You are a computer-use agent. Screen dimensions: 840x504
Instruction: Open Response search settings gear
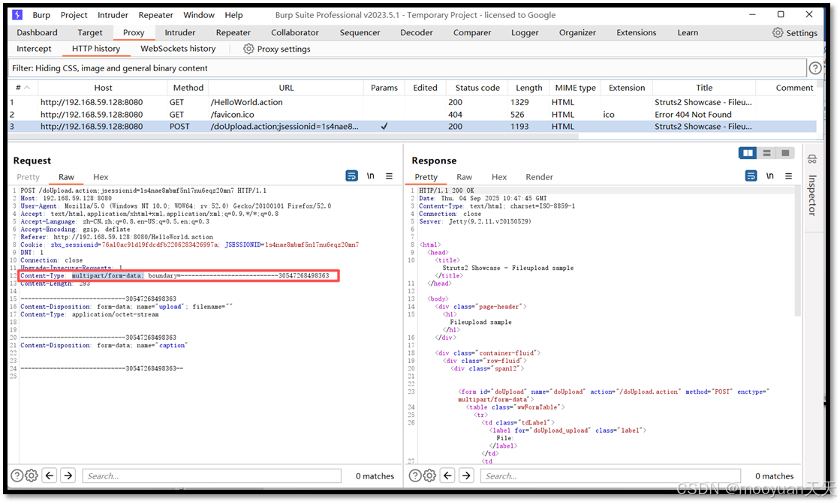(x=429, y=475)
